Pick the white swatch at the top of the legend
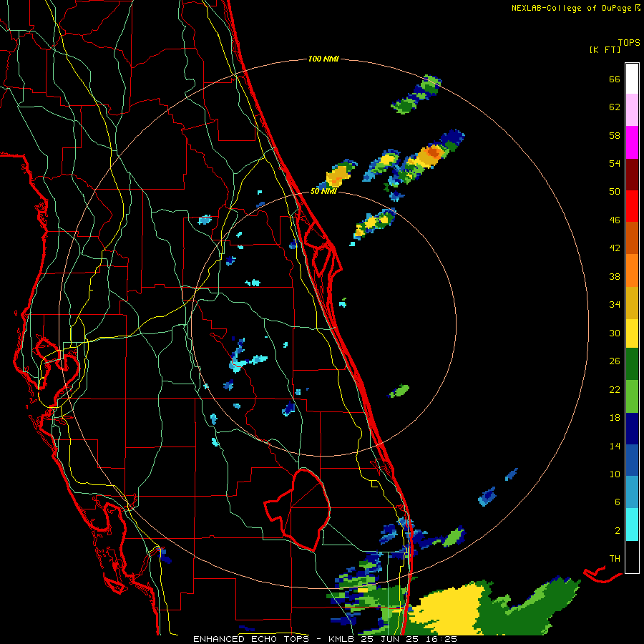644x644 pixels. pyautogui.click(x=632, y=79)
